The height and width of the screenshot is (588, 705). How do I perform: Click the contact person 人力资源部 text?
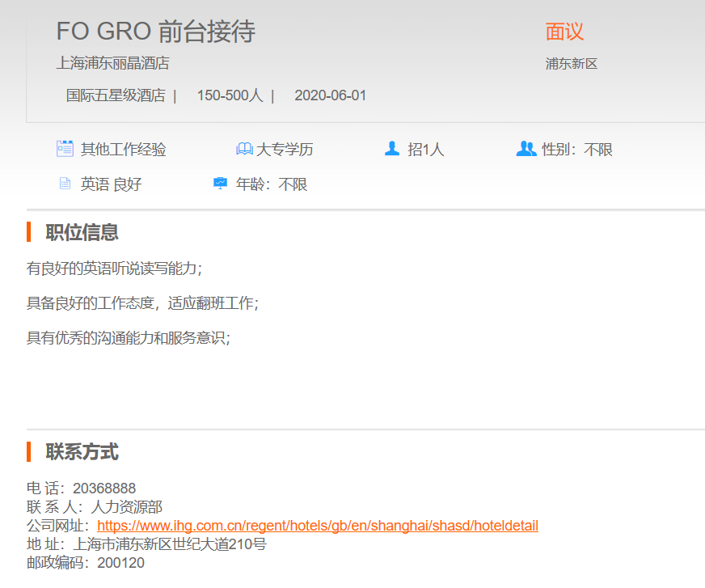[127, 507]
